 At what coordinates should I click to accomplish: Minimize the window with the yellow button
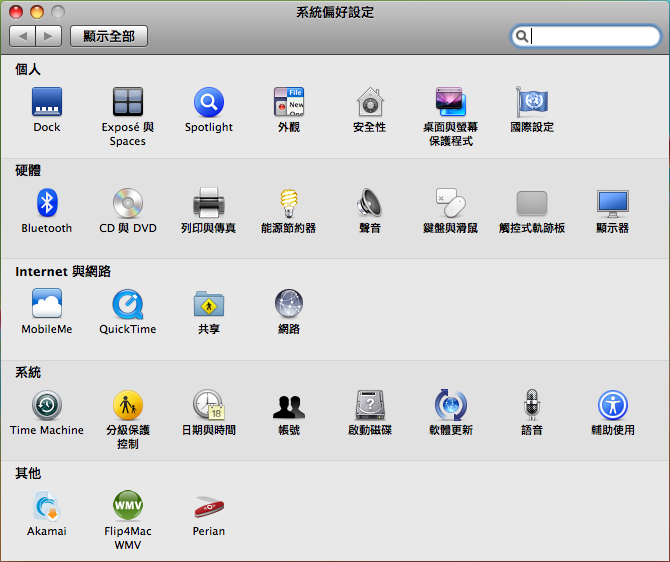[x=37, y=12]
